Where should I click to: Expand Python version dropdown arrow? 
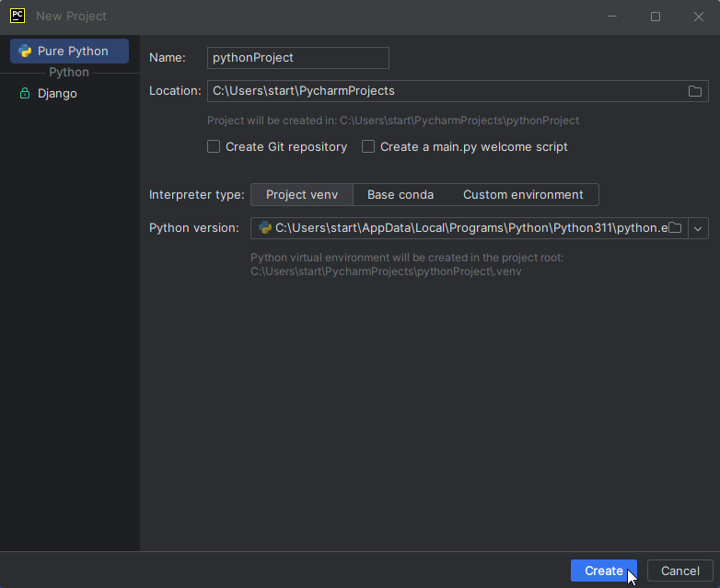(x=698, y=228)
